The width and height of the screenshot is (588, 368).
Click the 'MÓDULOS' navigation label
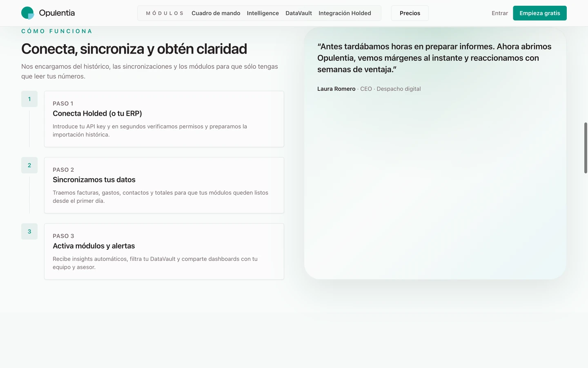point(165,13)
